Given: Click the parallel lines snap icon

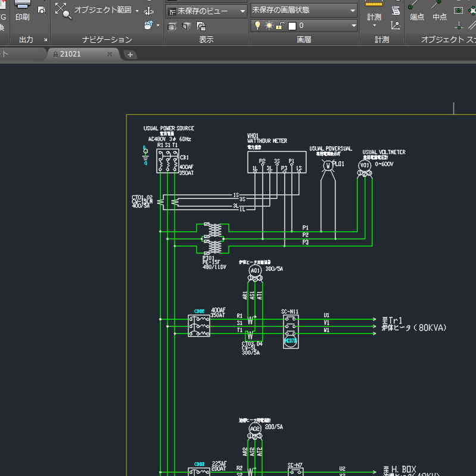Looking at the screenshot, I should pyautogui.click(x=472, y=25).
